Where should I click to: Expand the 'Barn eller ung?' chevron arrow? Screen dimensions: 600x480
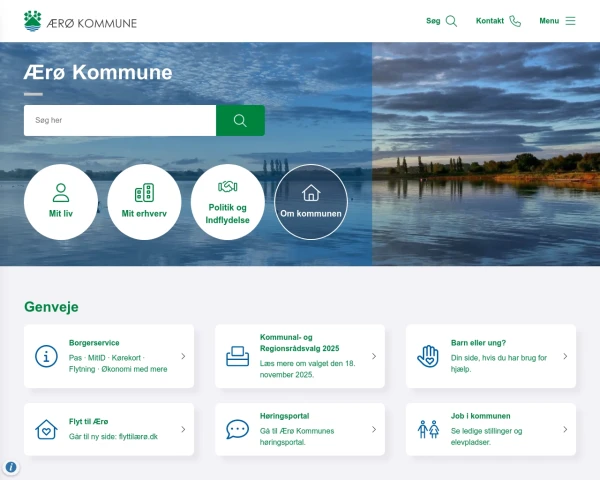pyautogui.click(x=565, y=356)
